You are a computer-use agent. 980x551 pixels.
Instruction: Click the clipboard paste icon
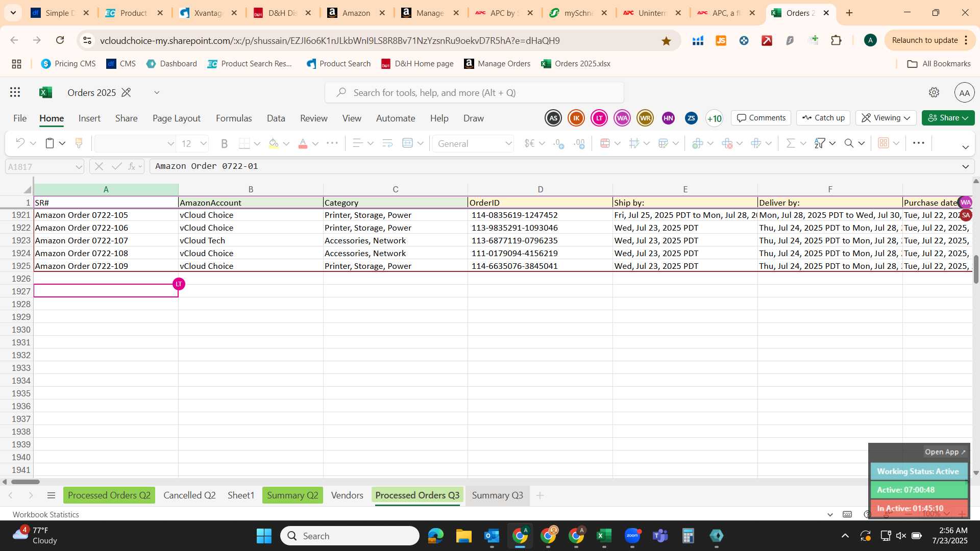[50, 143]
